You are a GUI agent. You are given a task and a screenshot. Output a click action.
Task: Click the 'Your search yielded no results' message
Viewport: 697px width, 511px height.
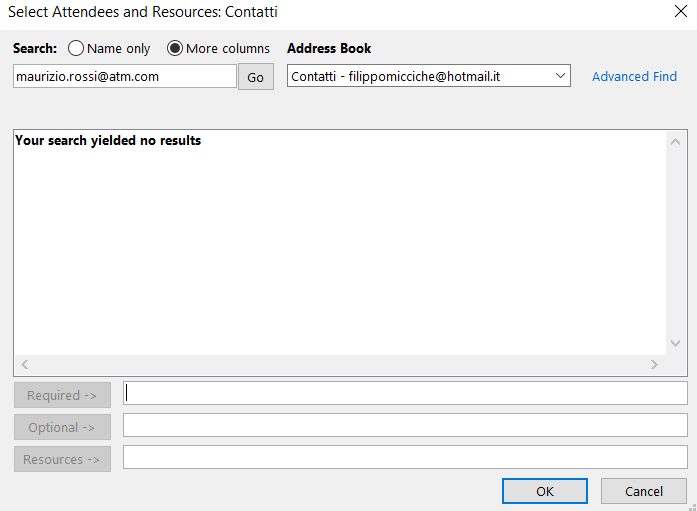coord(108,140)
